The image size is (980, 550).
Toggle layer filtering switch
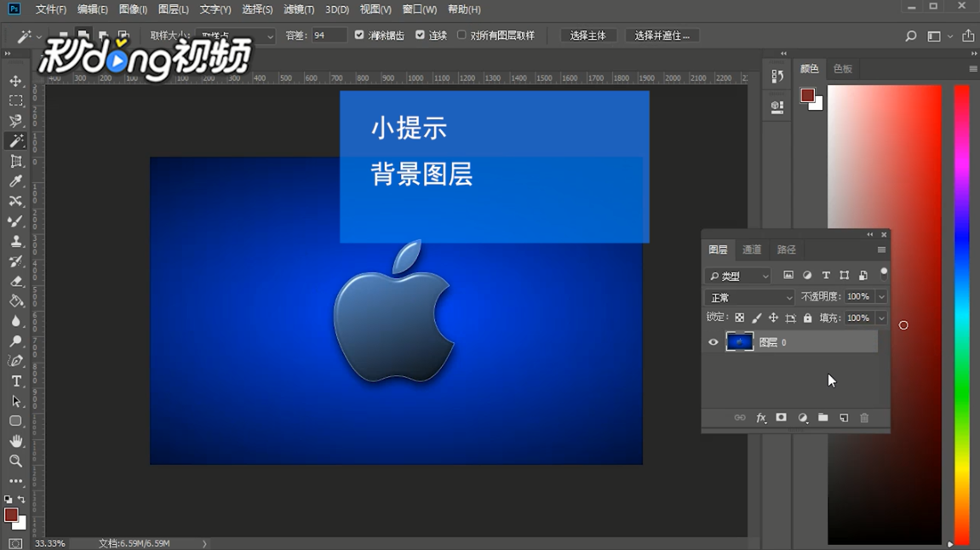coord(884,273)
